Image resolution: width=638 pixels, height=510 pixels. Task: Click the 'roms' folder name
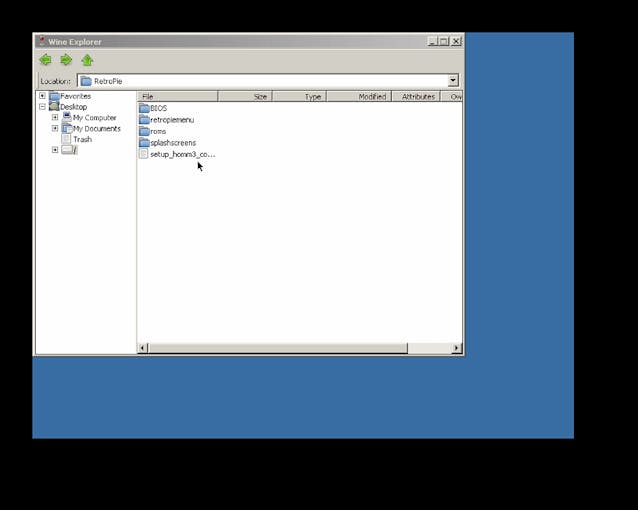[x=158, y=131]
